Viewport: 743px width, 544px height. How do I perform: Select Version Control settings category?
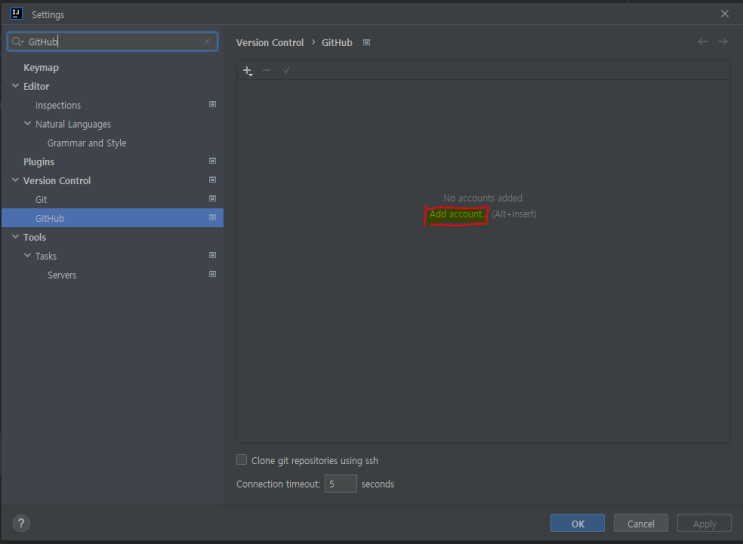[57, 181]
